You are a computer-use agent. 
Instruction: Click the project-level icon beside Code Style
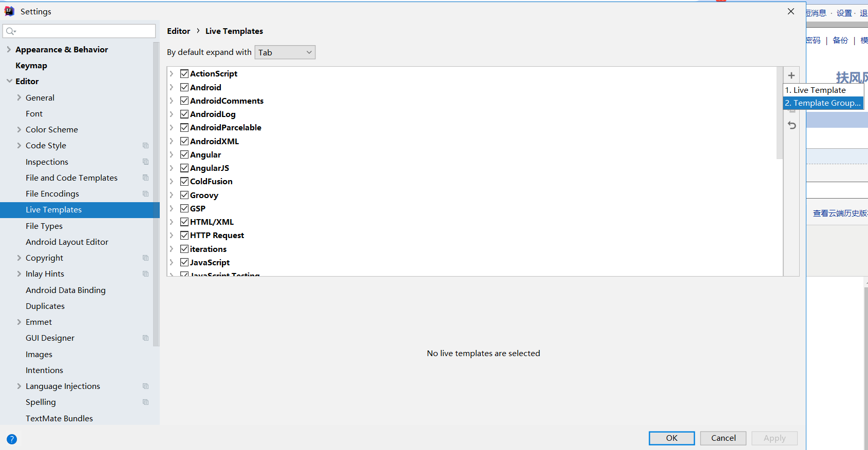pyautogui.click(x=146, y=146)
